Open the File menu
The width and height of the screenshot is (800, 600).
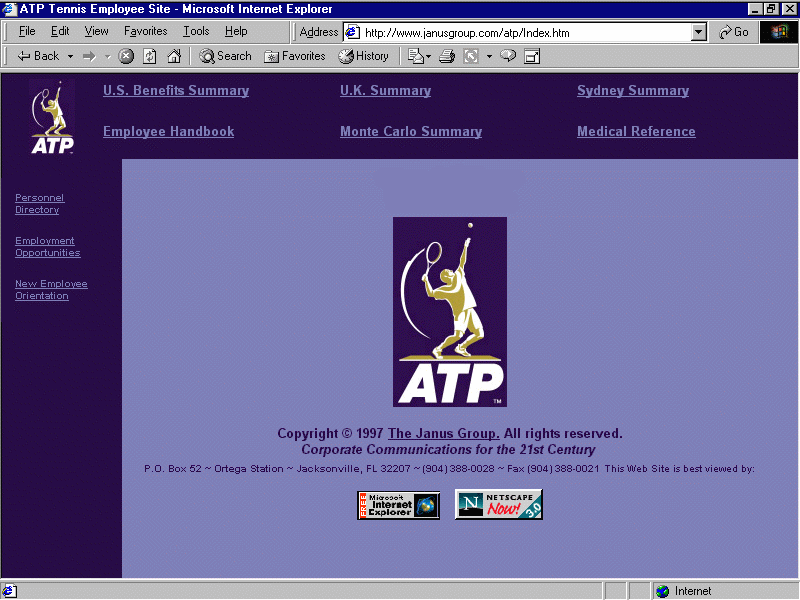click(x=27, y=32)
